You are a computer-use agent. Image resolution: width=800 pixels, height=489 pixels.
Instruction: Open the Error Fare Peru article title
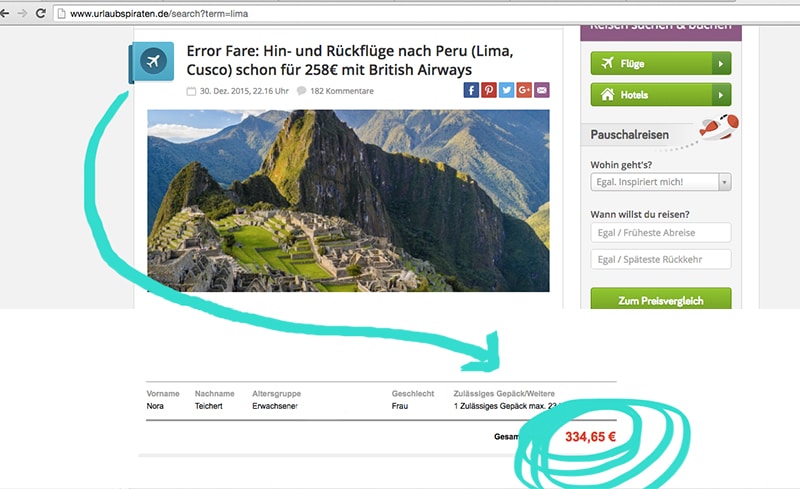[x=350, y=60]
